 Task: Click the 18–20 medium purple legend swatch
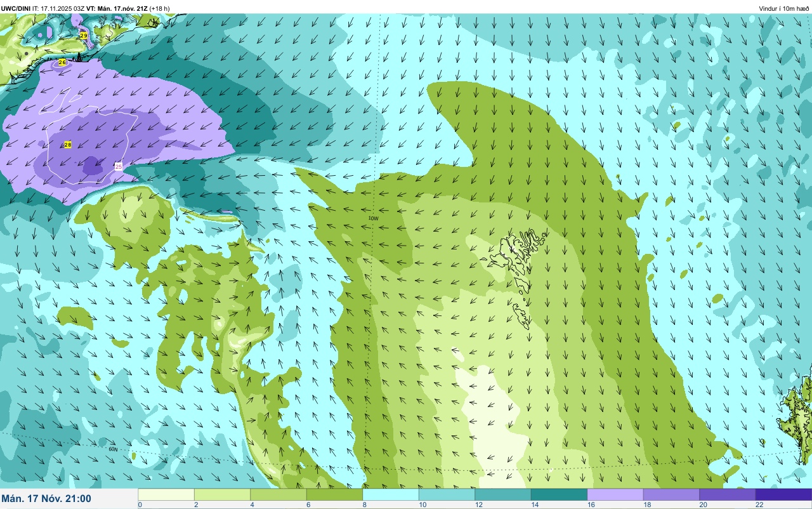pyautogui.click(x=671, y=494)
